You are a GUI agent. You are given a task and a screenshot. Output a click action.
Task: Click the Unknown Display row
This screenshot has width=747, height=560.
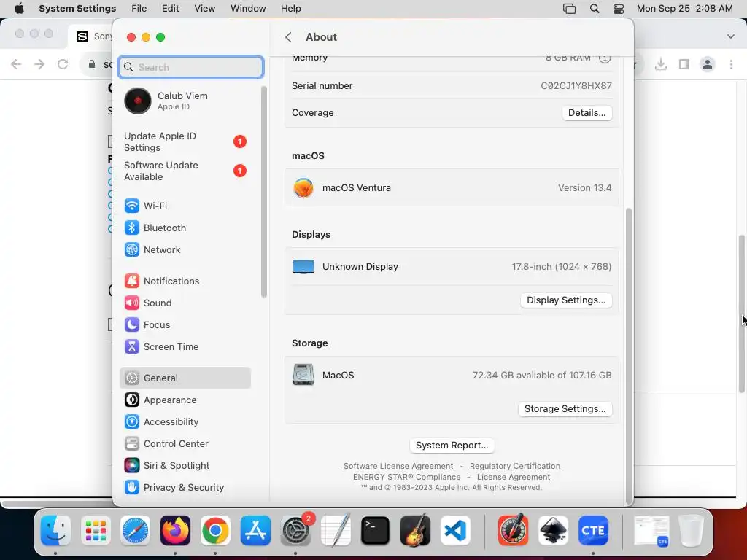click(x=452, y=267)
